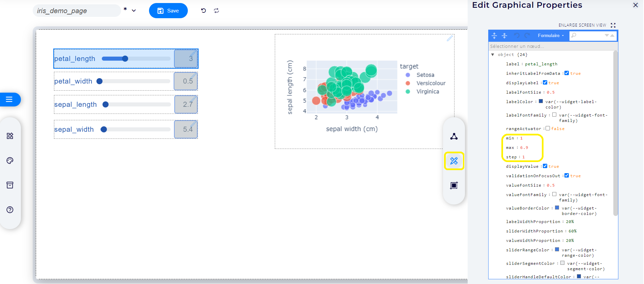Enable the rangeActuator checkbox
This screenshot has width=644, height=284.
point(548,128)
